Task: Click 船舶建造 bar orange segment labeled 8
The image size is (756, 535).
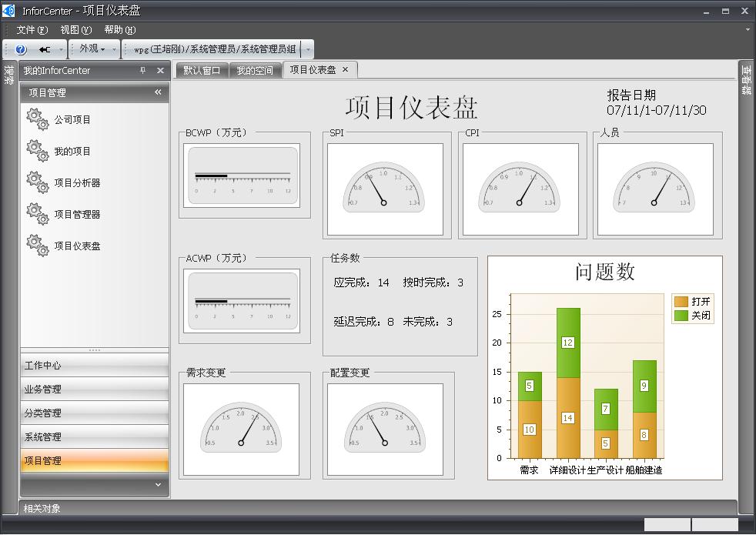Action: coord(644,435)
